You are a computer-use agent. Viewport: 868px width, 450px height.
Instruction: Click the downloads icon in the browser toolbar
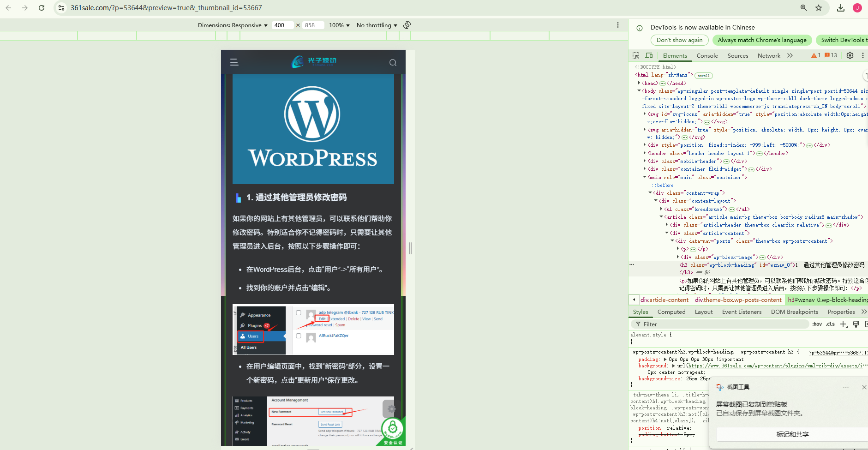pyautogui.click(x=841, y=8)
